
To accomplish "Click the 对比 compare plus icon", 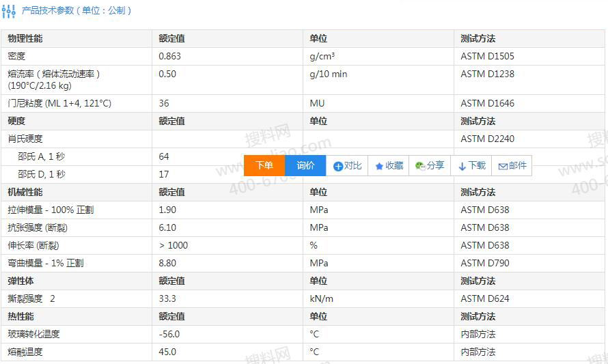I will (338, 166).
